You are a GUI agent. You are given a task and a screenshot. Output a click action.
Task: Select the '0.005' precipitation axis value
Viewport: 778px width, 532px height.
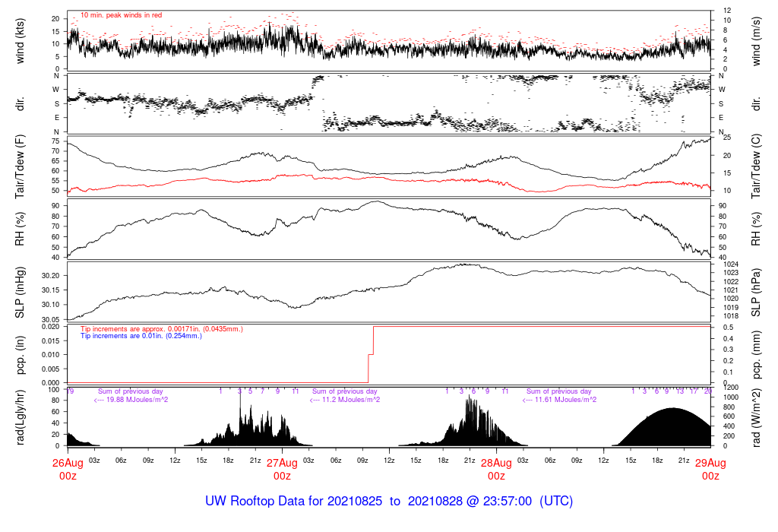pyautogui.click(x=51, y=369)
